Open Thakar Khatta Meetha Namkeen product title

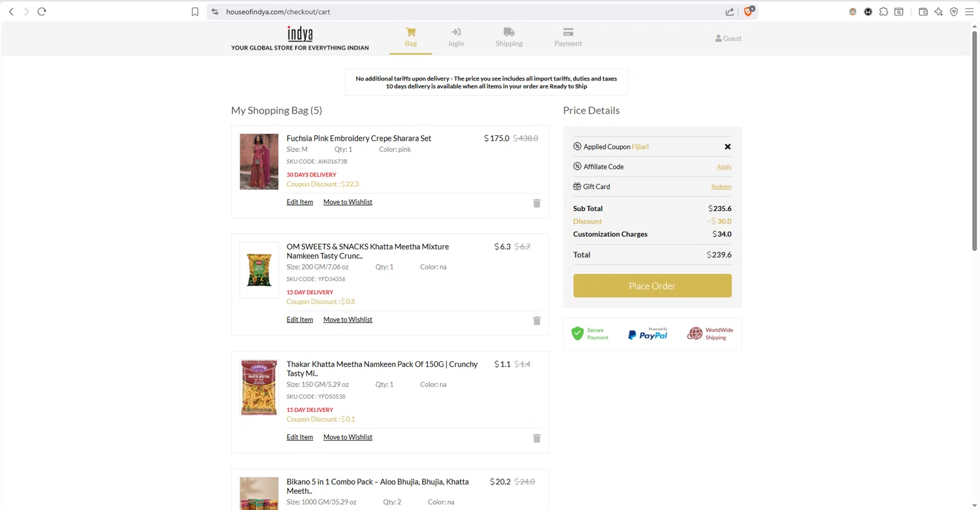coord(382,369)
